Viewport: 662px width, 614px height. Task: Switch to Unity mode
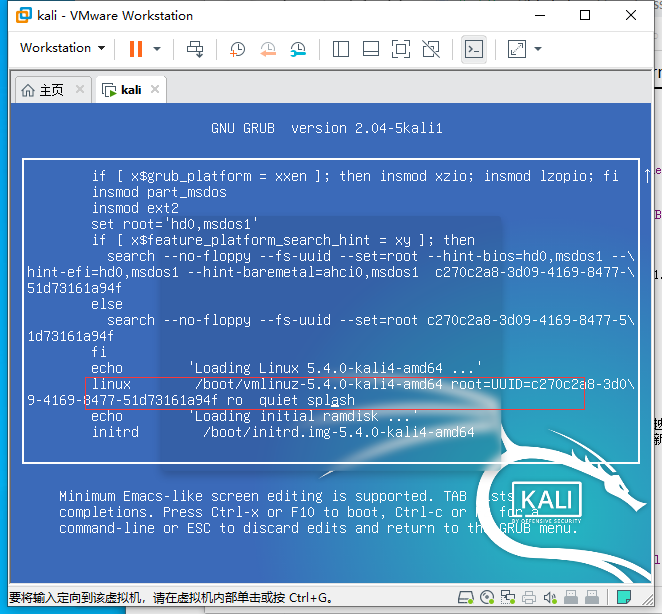(431, 49)
